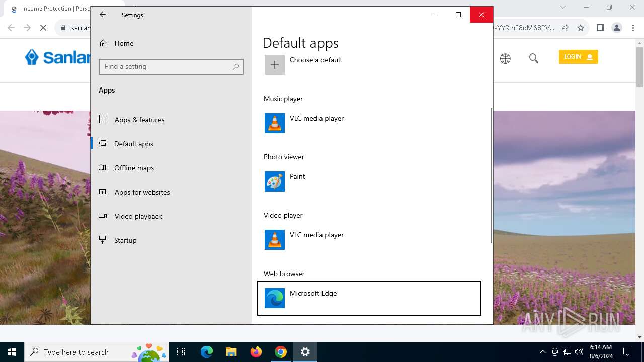Open Offline maps settings
Screen dimensions: 644x362
(171, 168)
